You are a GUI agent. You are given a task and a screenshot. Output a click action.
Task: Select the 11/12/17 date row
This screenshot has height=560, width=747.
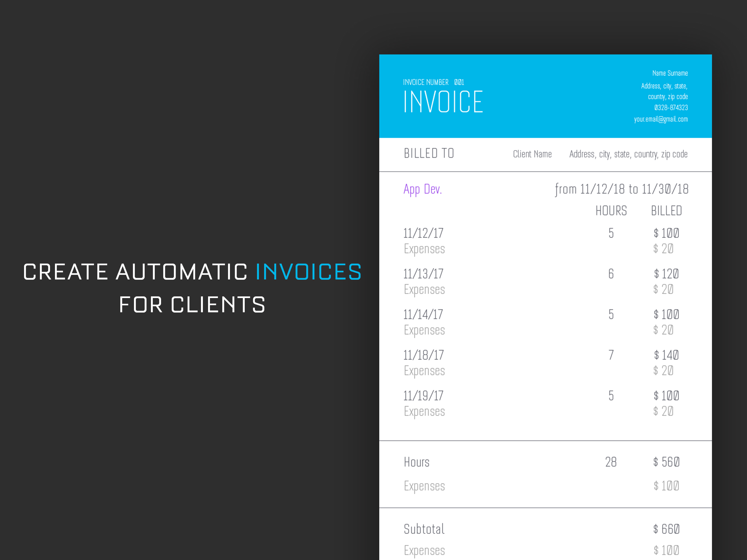[423, 233]
